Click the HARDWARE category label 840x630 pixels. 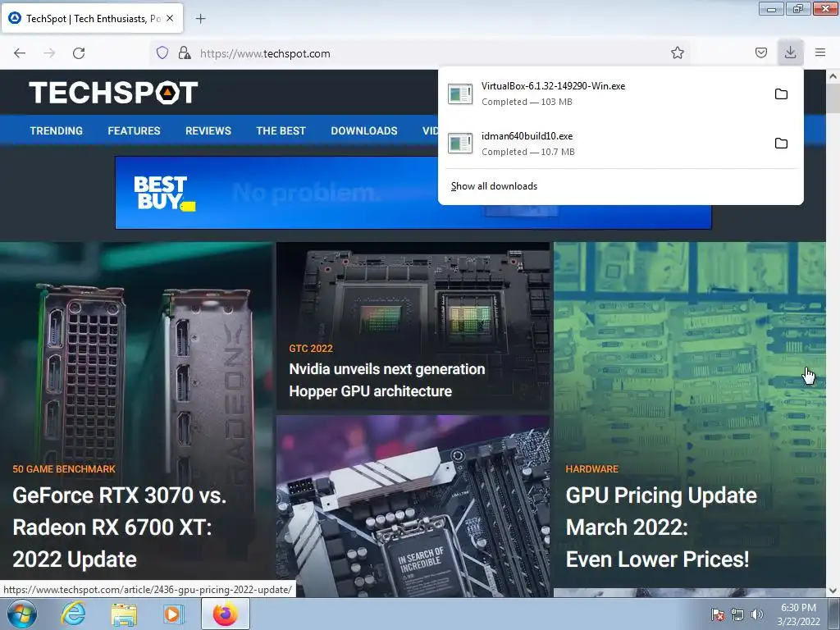592,469
